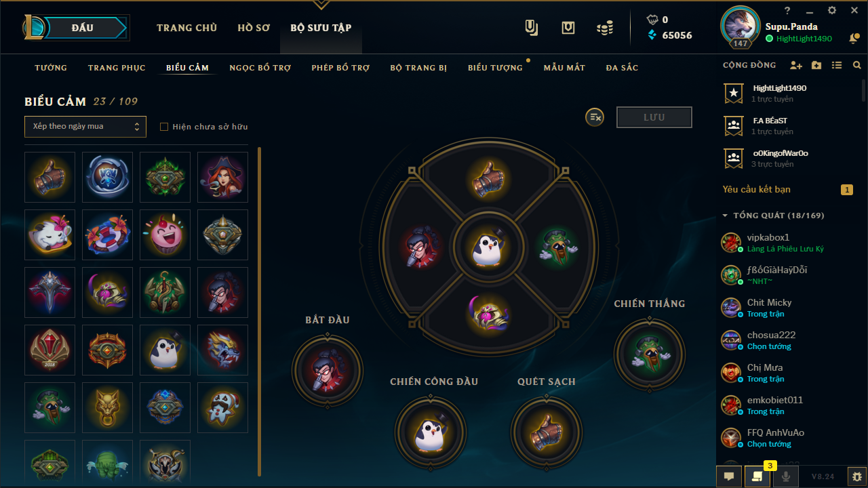Image resolution: width=868 pixels, height=488 pixels.
Task: Click the ĐẤU play button
Action: click(82, 28)
